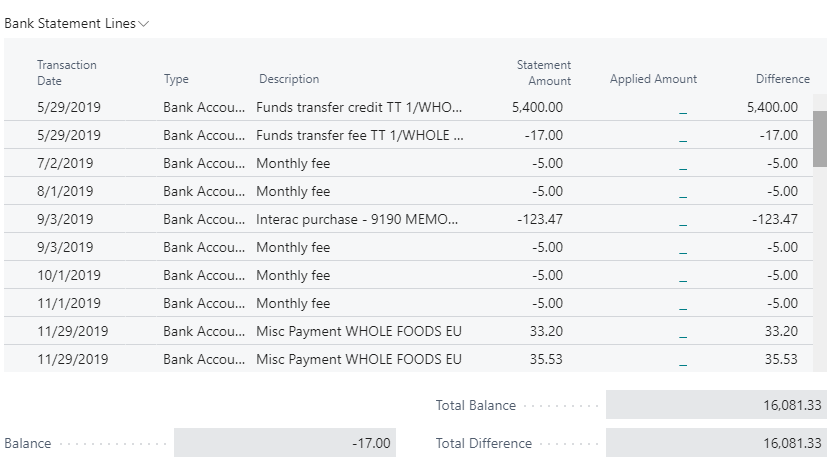
Task: Click the Applied Amount column header
Action: click(653, 79)
